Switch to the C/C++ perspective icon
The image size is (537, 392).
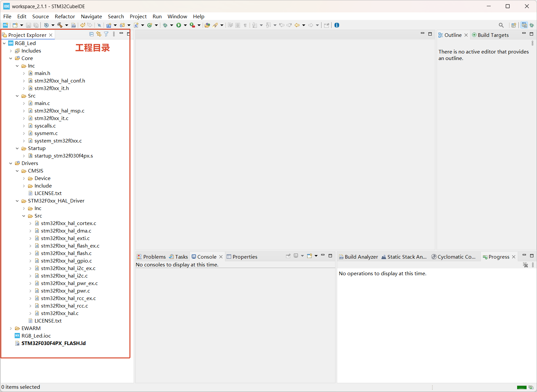tap(524, 25)
